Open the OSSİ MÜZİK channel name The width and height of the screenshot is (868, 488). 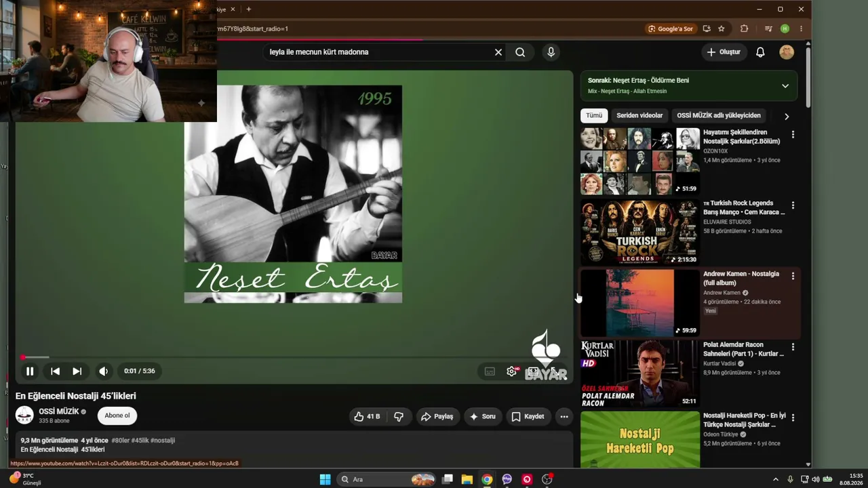tap(59, 411)
